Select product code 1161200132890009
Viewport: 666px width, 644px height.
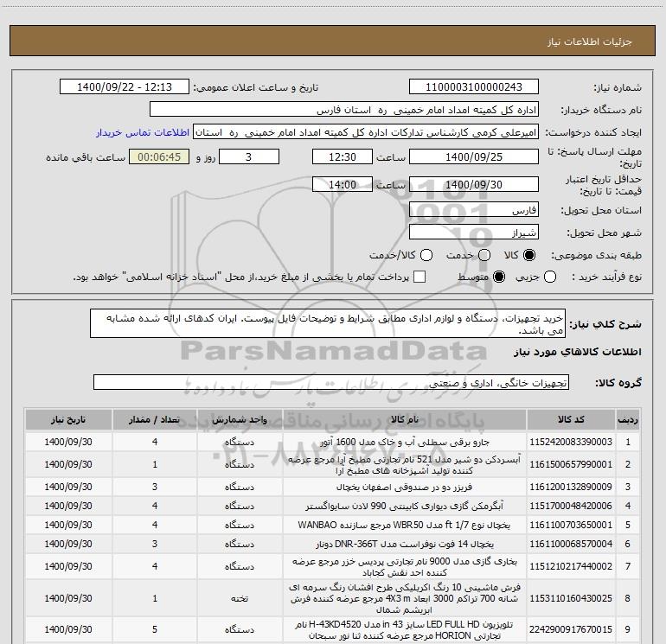[x=571, y=487]
